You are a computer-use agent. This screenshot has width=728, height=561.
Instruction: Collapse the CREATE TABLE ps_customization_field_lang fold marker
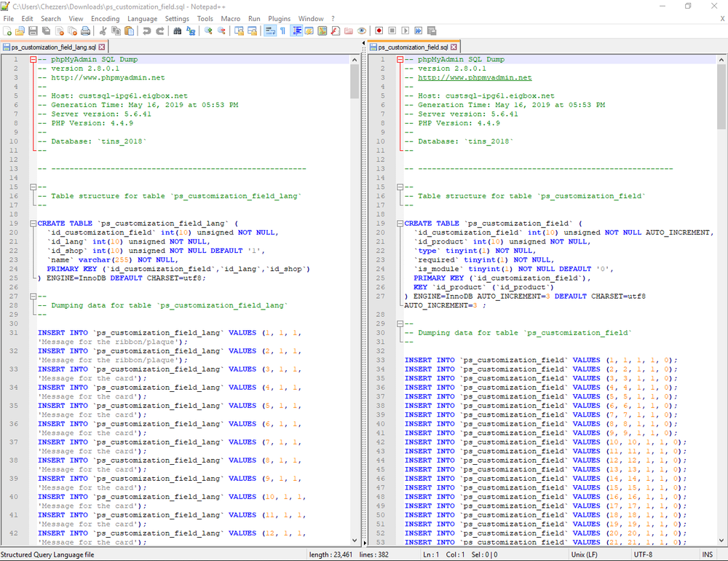33,224
